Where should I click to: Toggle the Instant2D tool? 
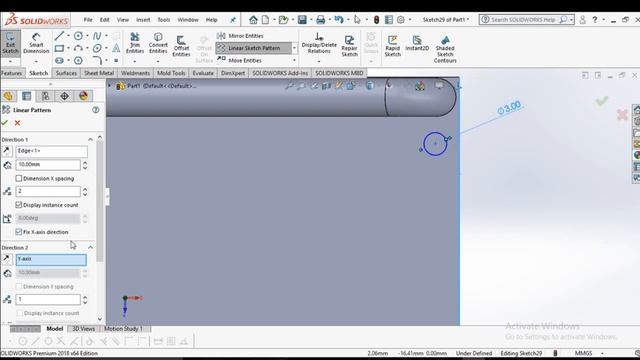pyautogui.click(x=417, y=43)
